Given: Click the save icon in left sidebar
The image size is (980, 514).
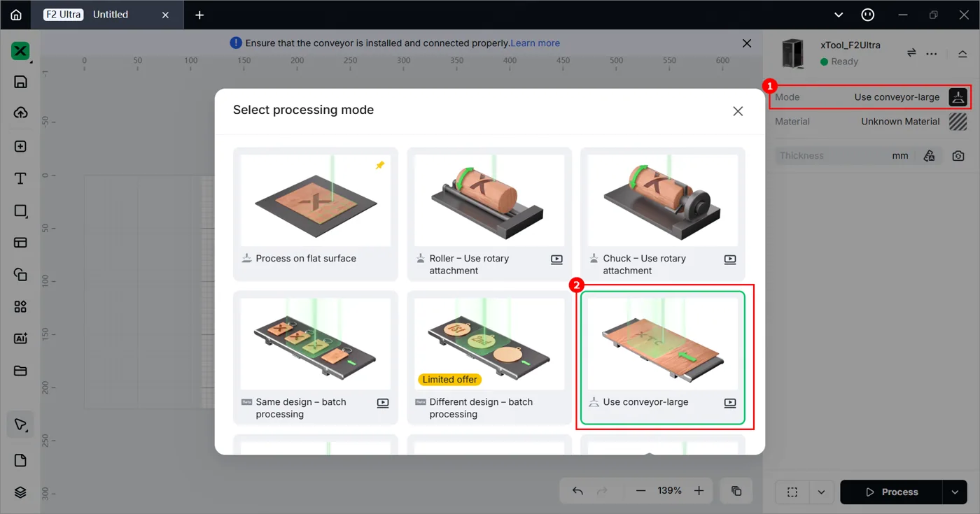Looking at the screenshot, I should (20, 82).
